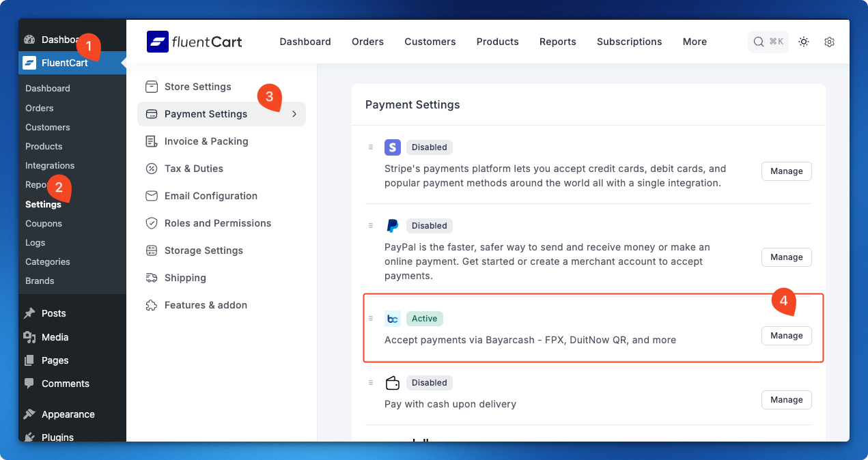Viewport: 868px width, 460px height.
Task: Open Coupons in the WordPress sidebar
Action: point(44,223)
